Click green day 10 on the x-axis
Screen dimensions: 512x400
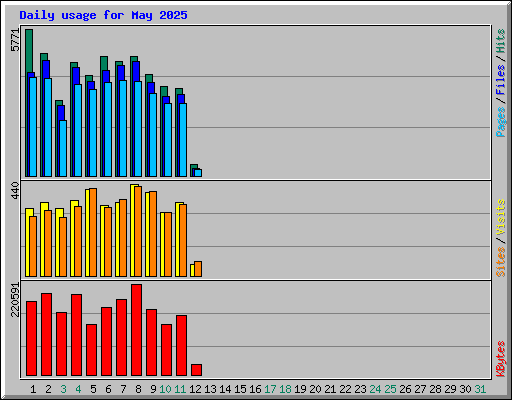(x=165, y=389)
